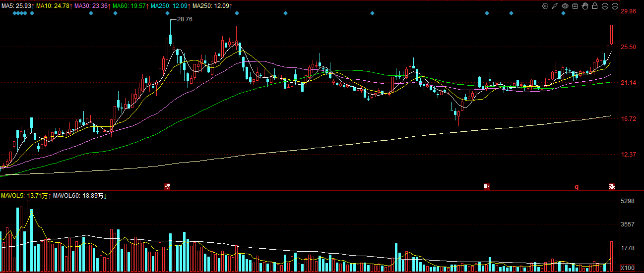
Task: Click the 涨 event marker
Action: (x=612, y=187)
